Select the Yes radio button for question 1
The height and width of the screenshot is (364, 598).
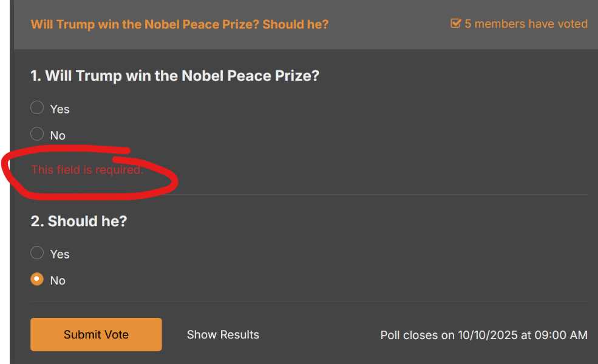(37, 108)
